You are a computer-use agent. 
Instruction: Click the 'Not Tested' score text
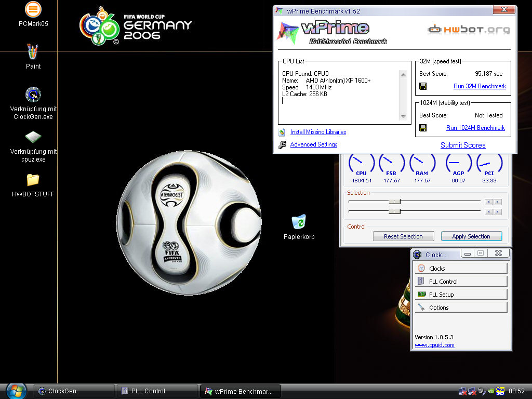pos(488,115)
